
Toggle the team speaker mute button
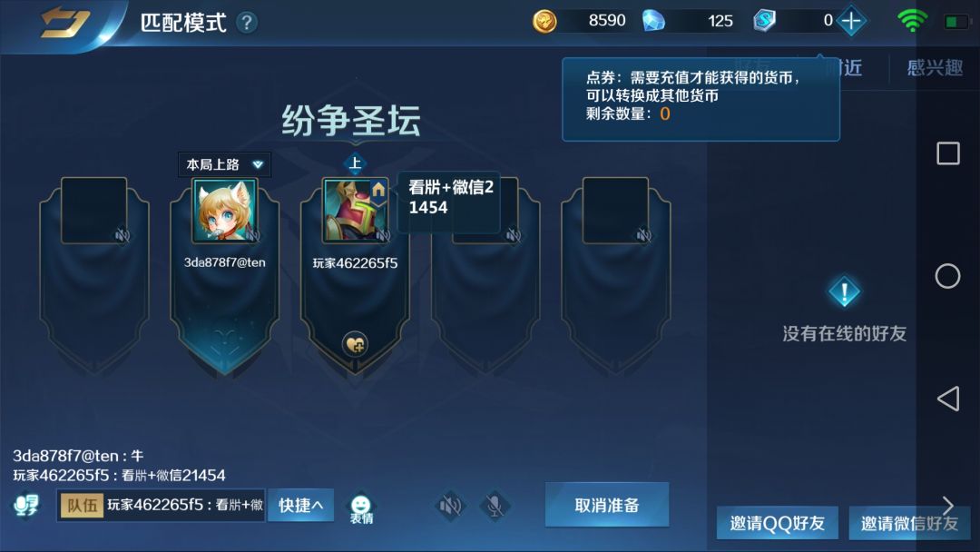pos(449,505)
